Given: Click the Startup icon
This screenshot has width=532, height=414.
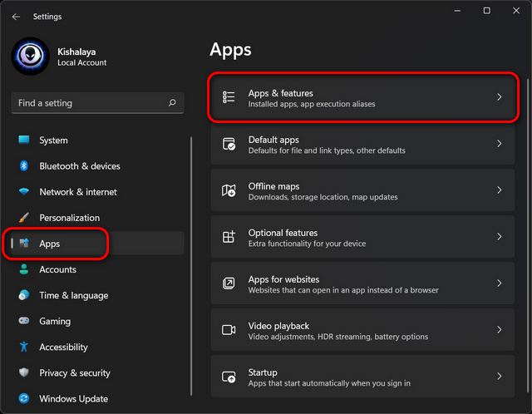Looking at the screenshot, I should coord(229,377).
